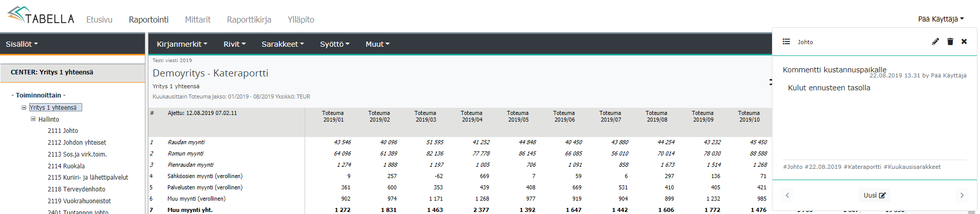Image resolution: width=980 pixels, height=214 pixels.
Task: Open the Sarakkeet menu
Action: 282,44
